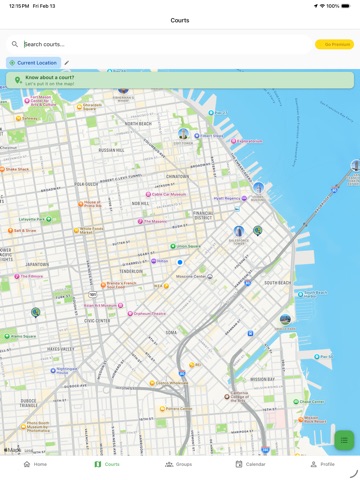Tap the House of Prime Rib pin
This screenshot has width=360, height=480.
click(81, 204)
